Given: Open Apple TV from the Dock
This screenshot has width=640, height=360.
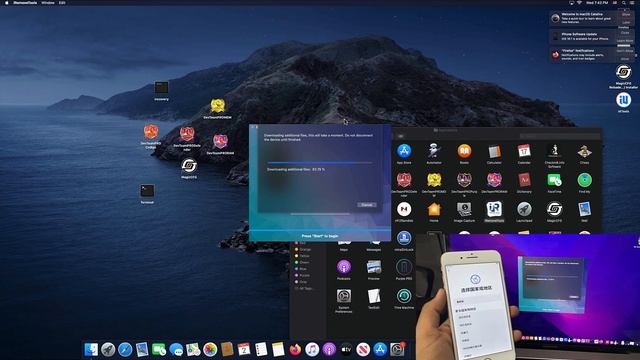Looking at the screenshot, I should (x=346, y=349).
